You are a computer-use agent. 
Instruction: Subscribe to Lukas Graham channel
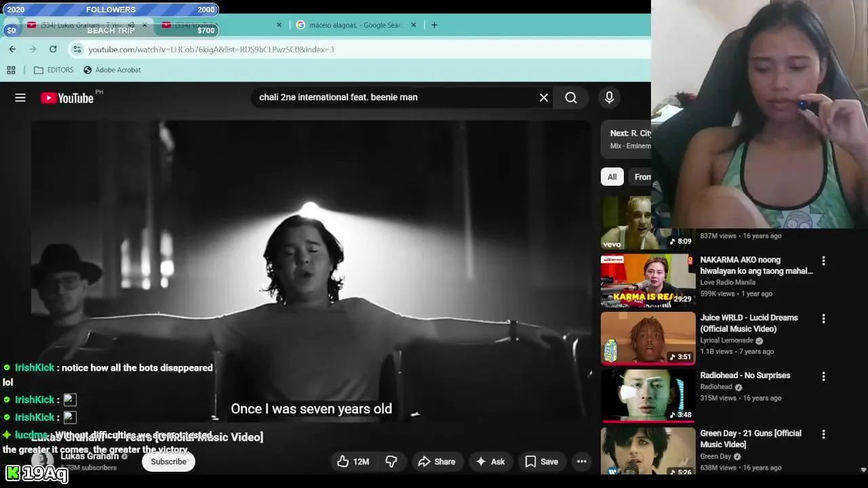[168, 462]
